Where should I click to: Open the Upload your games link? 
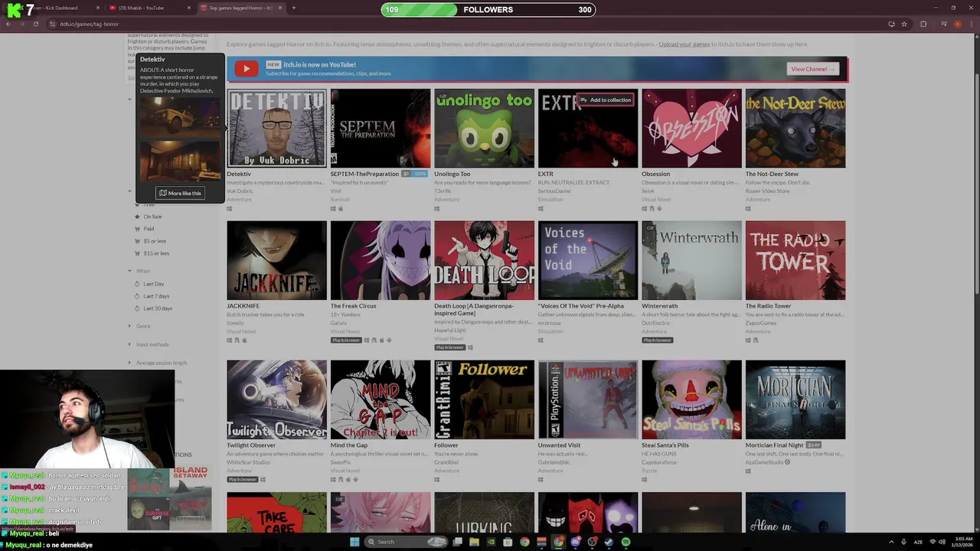coord(684,44)
